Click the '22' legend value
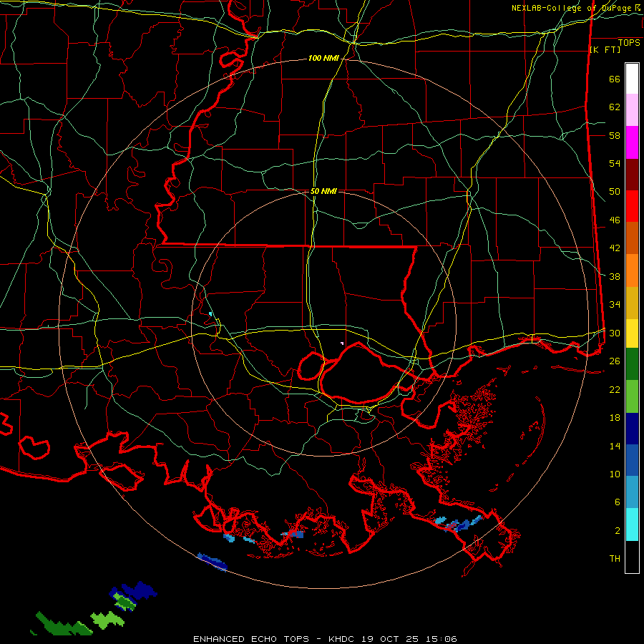Screen dimensions: 644x644 coord(615,389)
